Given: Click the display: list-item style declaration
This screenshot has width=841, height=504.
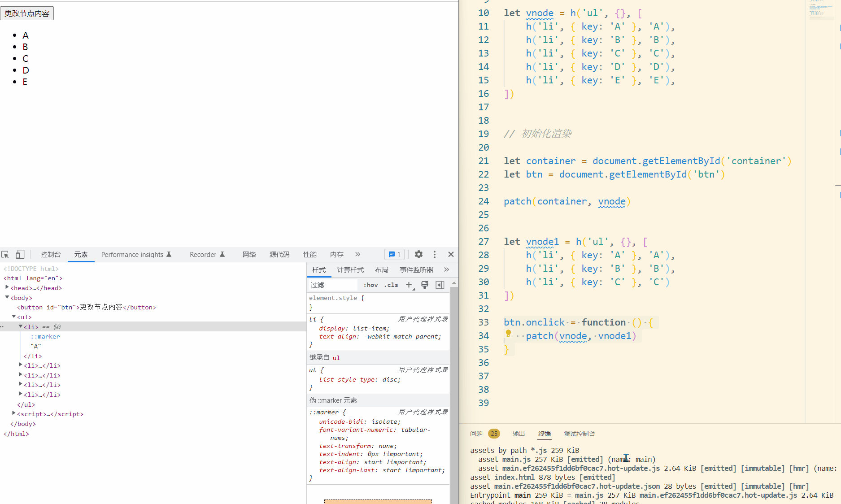Looking at the screenshot, I should 354,329.
